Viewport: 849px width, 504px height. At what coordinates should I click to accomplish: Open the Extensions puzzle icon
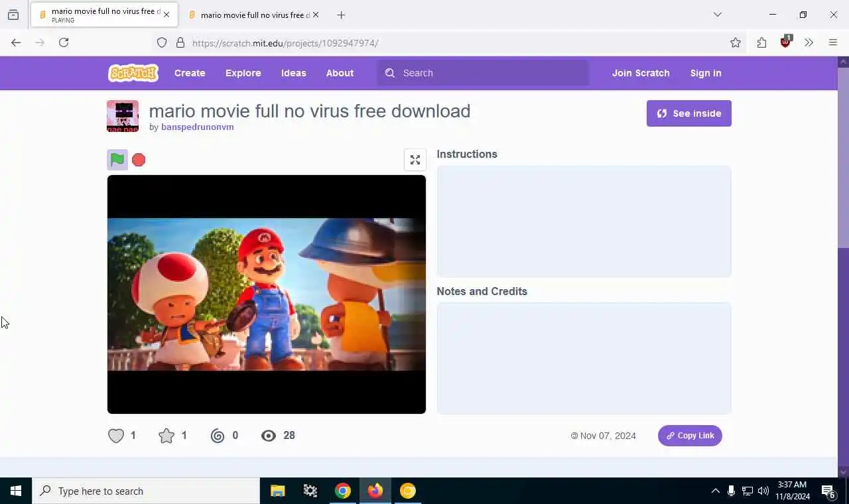point(761,42)
